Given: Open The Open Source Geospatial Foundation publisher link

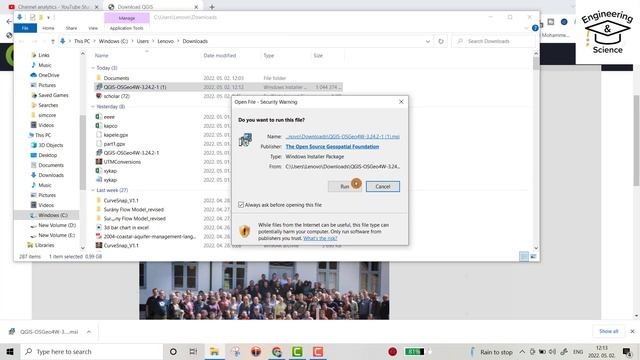Looking at the screenshot, I should click(x=332, y=147).
